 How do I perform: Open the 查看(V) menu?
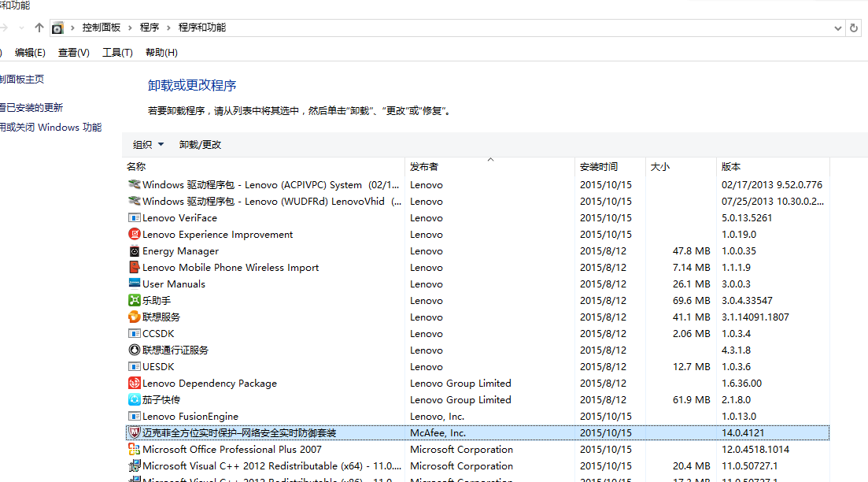click(74, 53)
